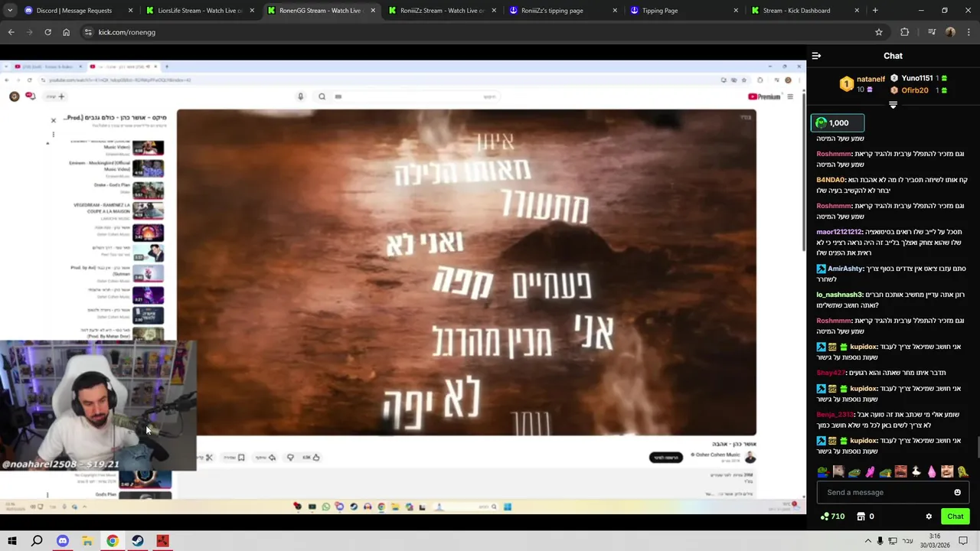Open Chrome profile avatar
The image size is (980, 551).
tap(950, 32)
